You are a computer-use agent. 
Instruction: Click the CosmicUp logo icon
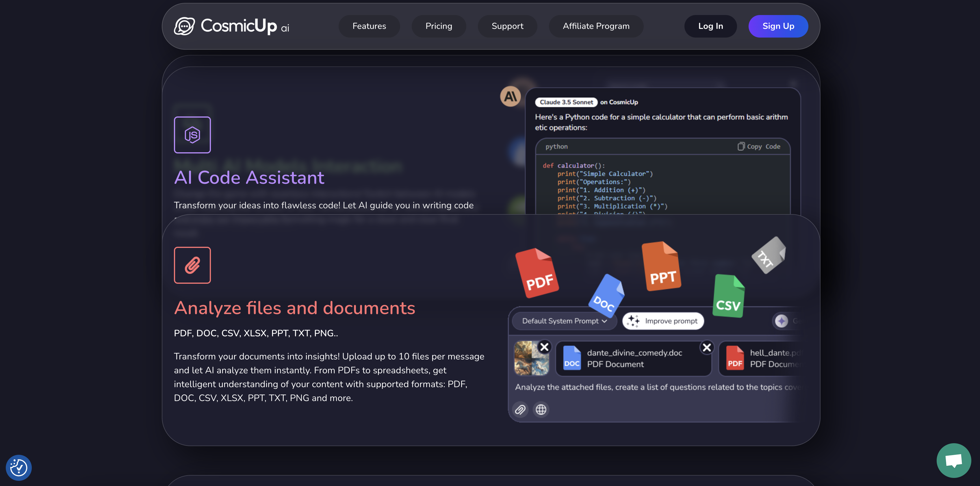[x=184, y=26]
